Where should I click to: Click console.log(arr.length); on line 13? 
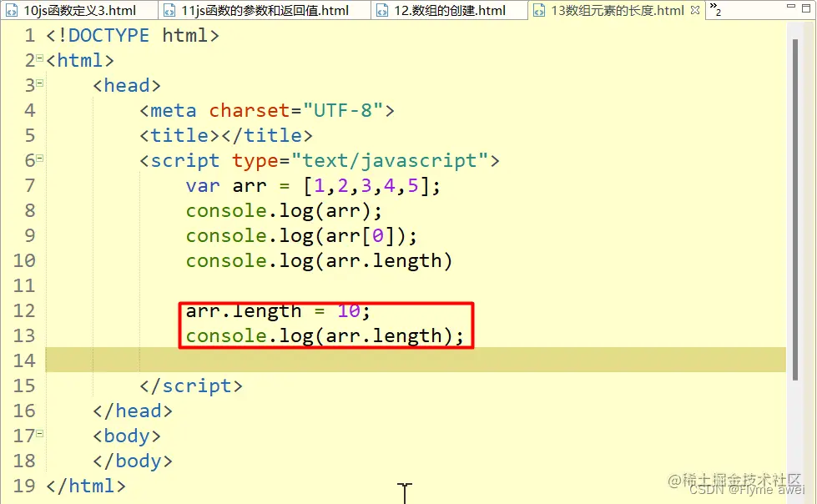coord(325,335)
